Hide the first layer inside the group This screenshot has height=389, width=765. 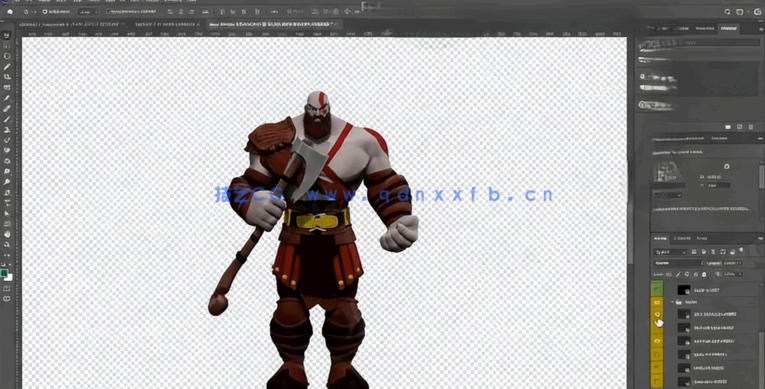(657, 315)
